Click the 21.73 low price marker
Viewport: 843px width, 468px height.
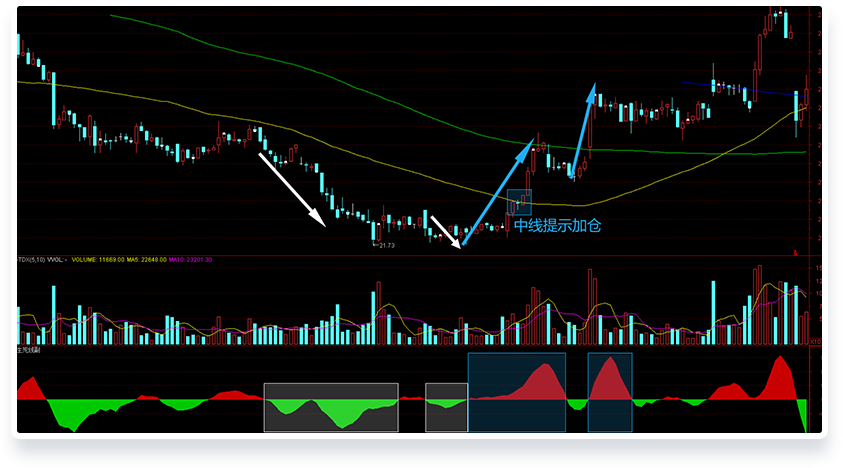pyautogui.click(x=383, y=245)
